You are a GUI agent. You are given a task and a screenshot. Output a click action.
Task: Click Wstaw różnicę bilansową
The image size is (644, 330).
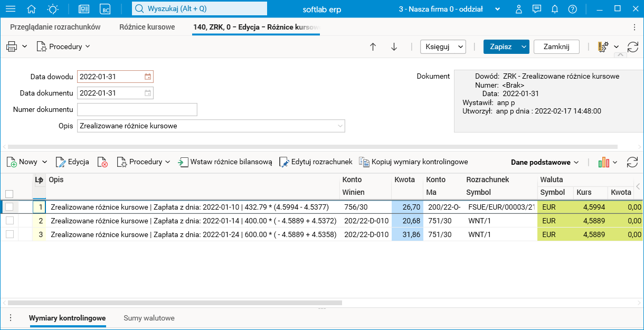225,162
